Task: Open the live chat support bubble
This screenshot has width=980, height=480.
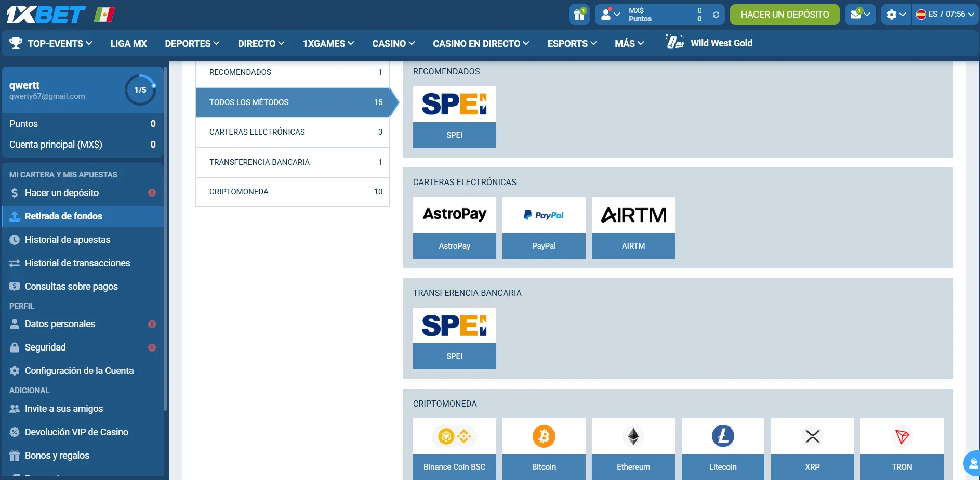Action: pyautogui.click(x=972, y=463)
